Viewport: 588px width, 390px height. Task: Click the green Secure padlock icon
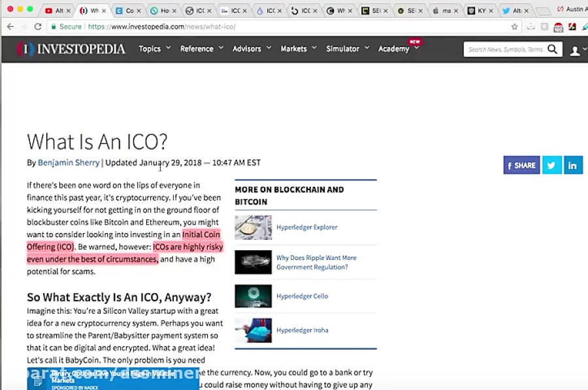pyautogui.click(x=54, y=27)
